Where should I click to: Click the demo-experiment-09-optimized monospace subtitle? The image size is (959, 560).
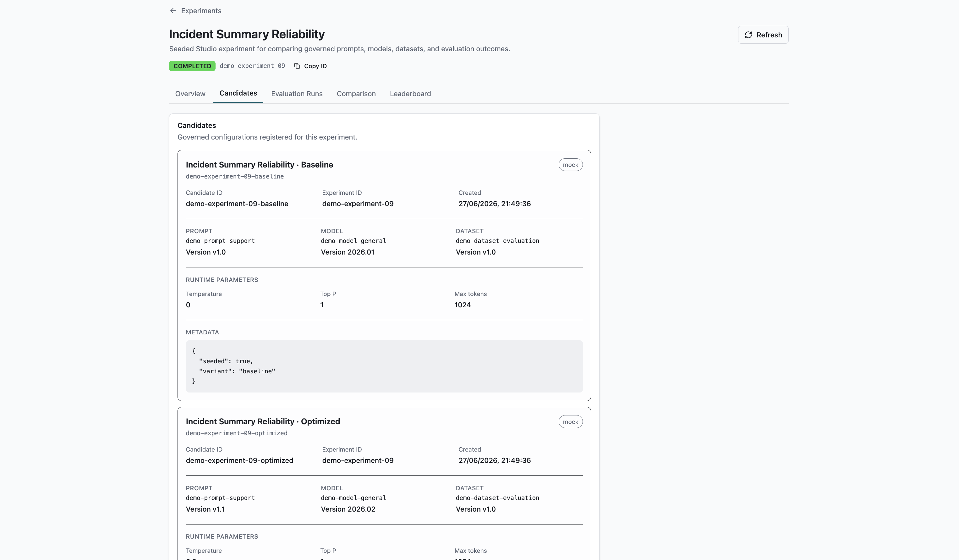click(x=237, y=433)
